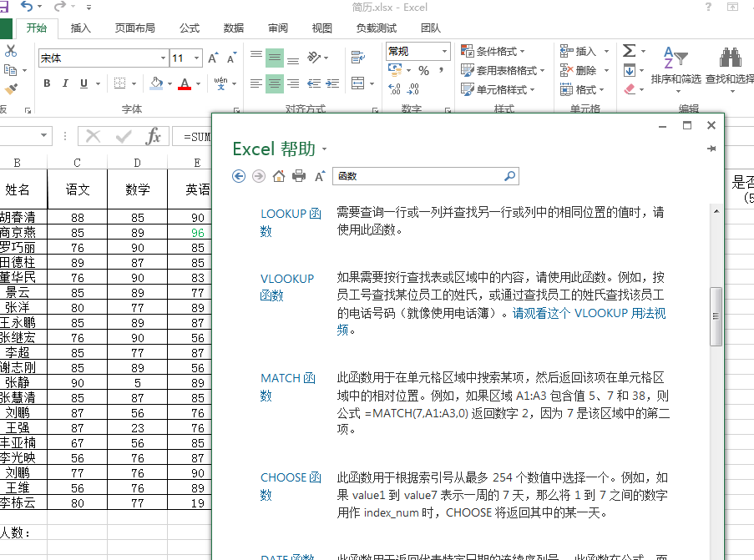Image resolution: width=754 pixels, height=560 pixels.
Task: Click the Orientation text angle icon
Action: [314, 58]
